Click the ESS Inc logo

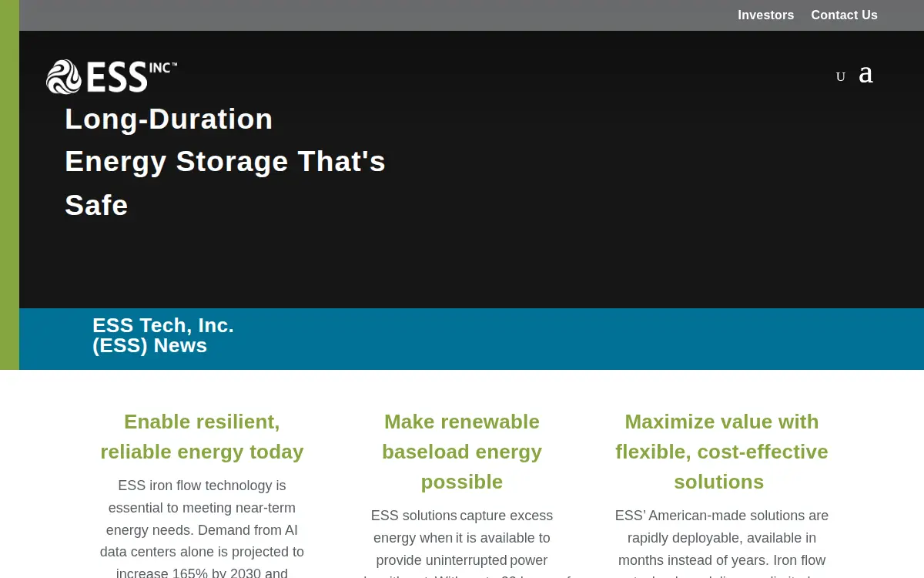click(112, 77)
